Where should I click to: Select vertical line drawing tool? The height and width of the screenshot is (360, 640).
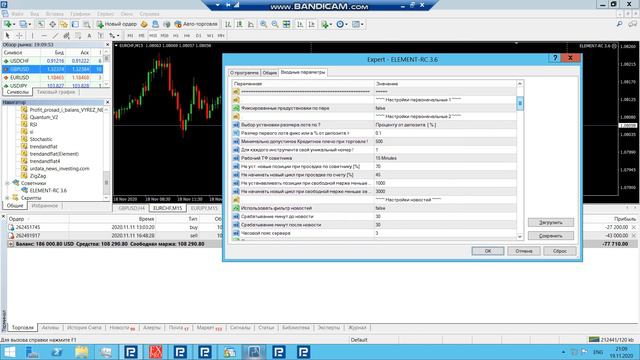(x=32, y=36)
